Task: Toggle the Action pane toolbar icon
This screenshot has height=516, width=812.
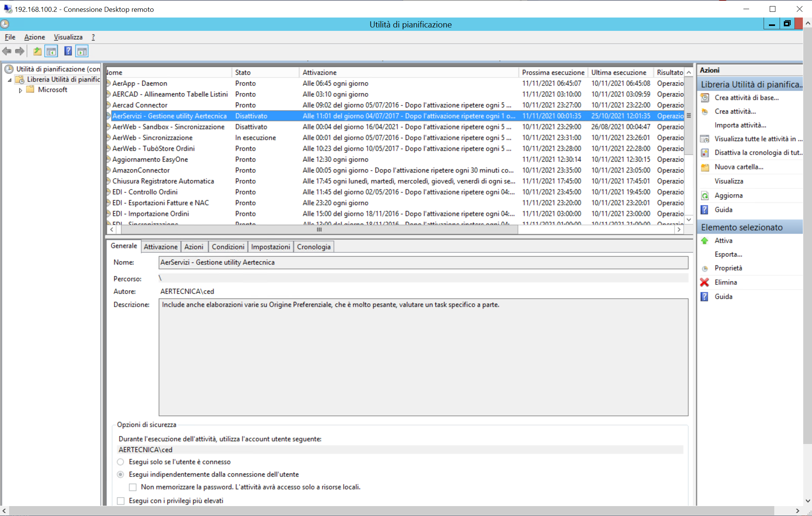Action: (x=82, y=51)
